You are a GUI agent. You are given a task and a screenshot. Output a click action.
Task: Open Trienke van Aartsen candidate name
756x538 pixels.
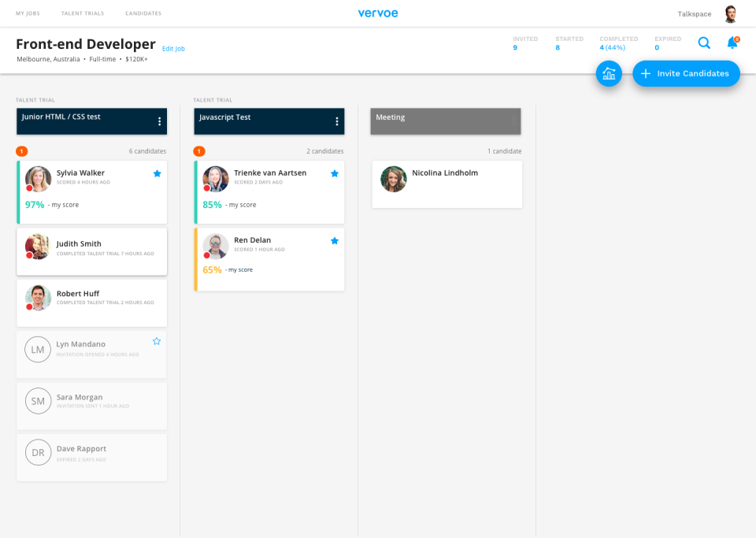pyautogui.click(x=270, y=173)
